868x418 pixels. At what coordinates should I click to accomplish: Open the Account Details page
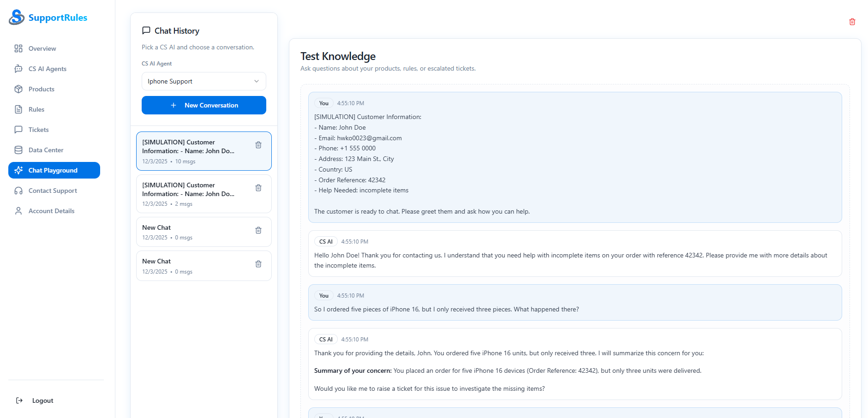point(51,211)
